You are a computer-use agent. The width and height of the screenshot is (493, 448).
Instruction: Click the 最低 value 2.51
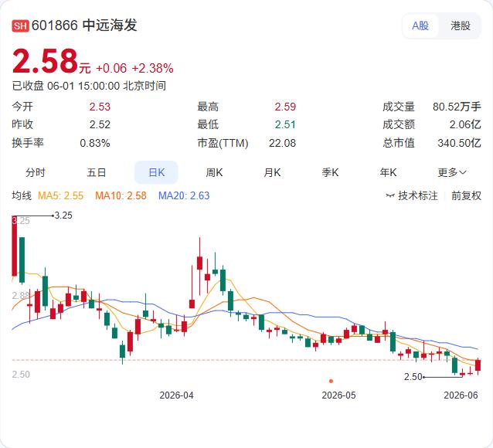point(285,124)
